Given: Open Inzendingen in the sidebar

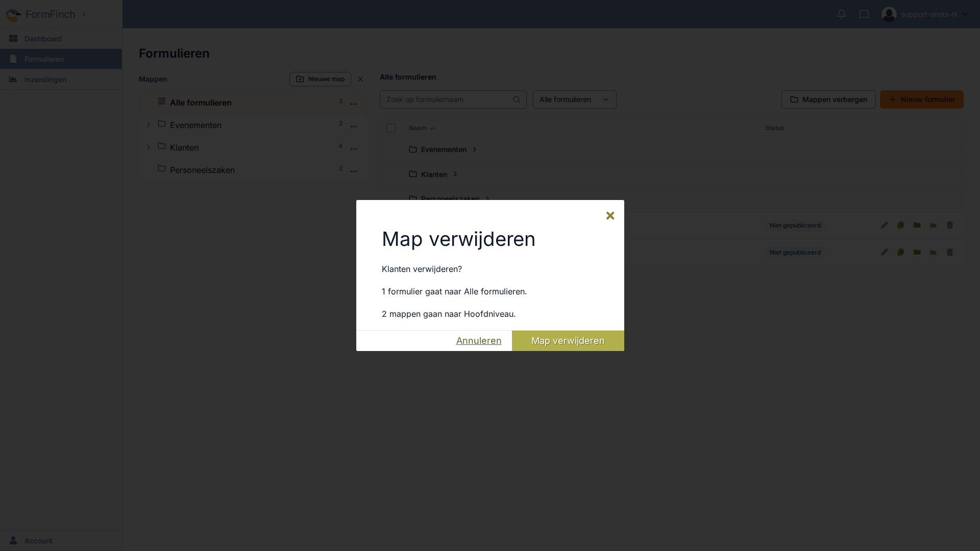Looking at the screenshot, I should coord(61,80).
